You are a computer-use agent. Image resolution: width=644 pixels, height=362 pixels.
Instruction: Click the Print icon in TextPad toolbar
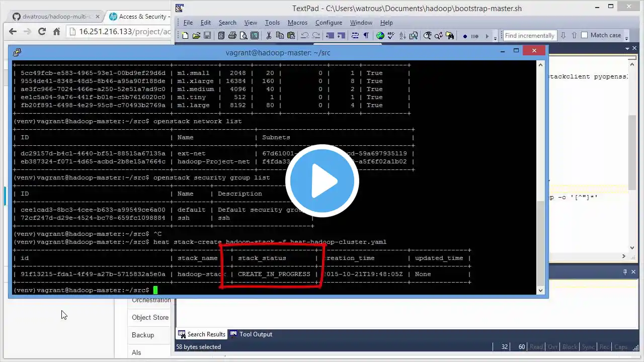pyautogui.click(x=232, y=36)
